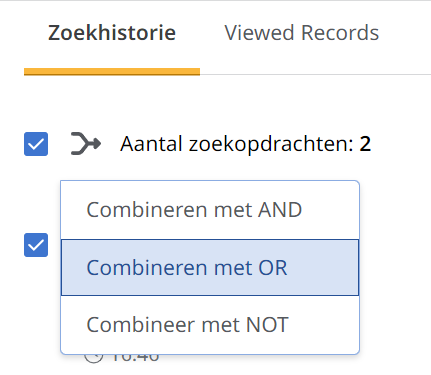Click the timestamp beside the clock icon

pyautogui.click(x=135, y=358)
